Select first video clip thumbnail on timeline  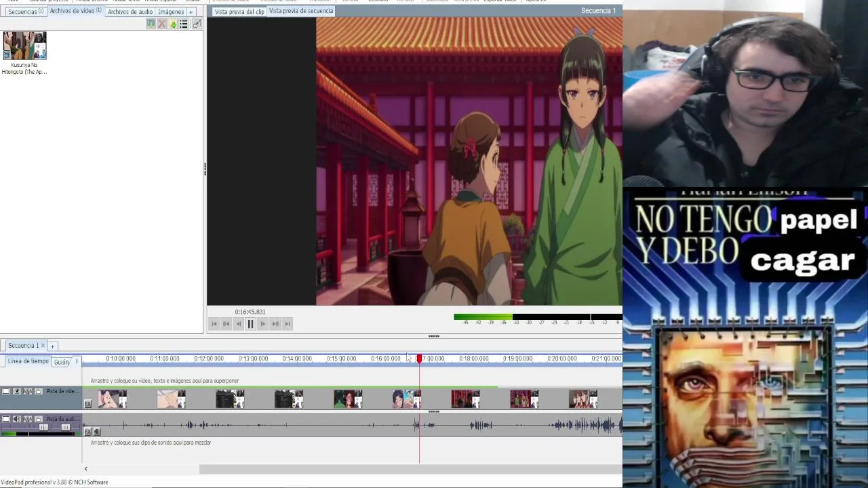[113, 399]
